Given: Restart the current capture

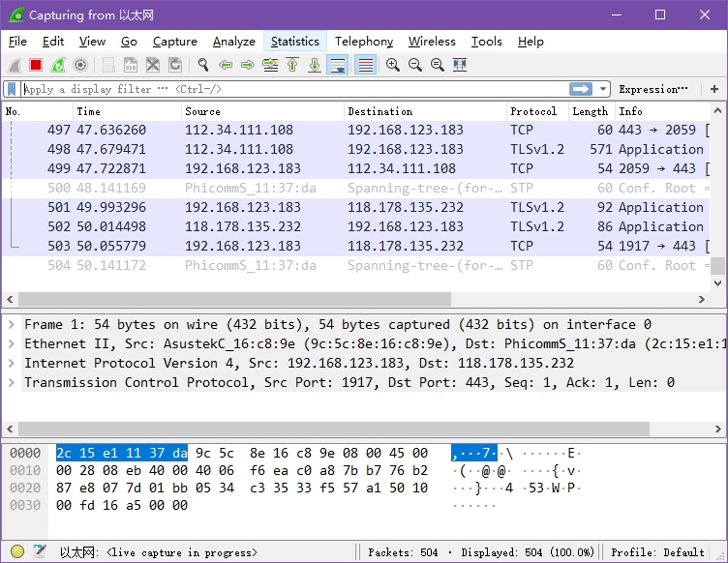Looking at the screenshot, I should (x=58, y=65).
